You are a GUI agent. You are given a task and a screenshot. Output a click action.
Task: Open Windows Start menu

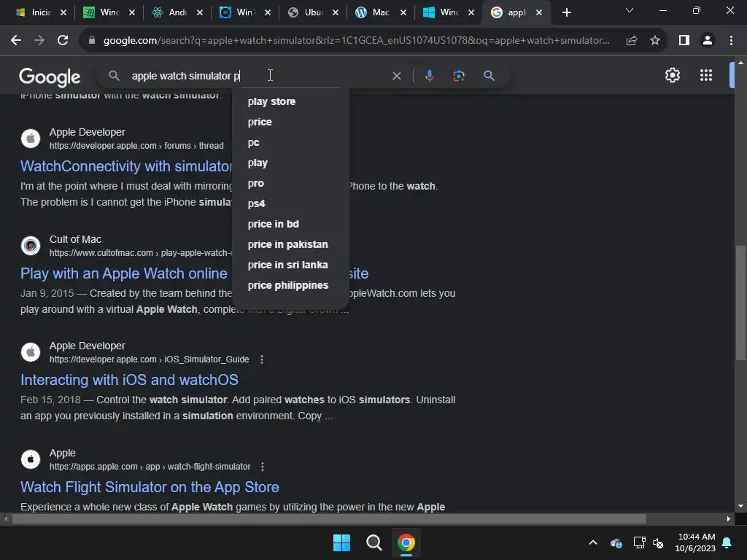tap(341, 542)
